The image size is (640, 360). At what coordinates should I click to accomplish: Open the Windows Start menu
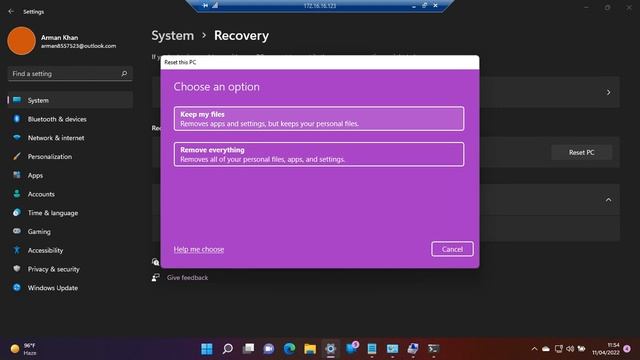pos(207,349)
